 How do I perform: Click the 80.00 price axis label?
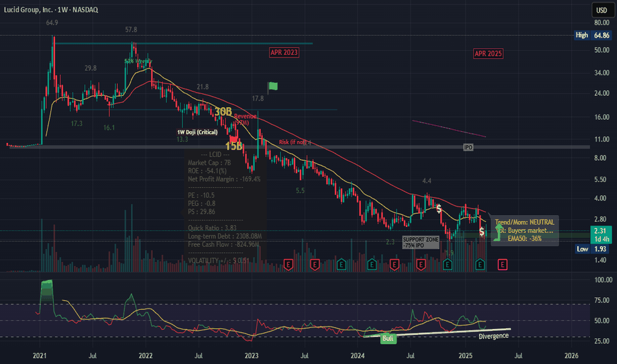[x=602, y=23]
